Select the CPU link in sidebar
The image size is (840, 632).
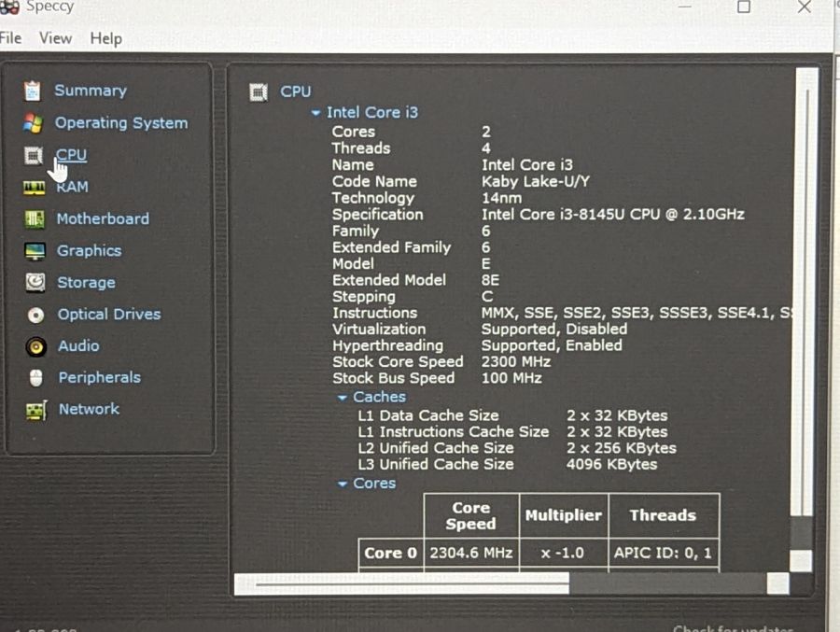(71, 155)
